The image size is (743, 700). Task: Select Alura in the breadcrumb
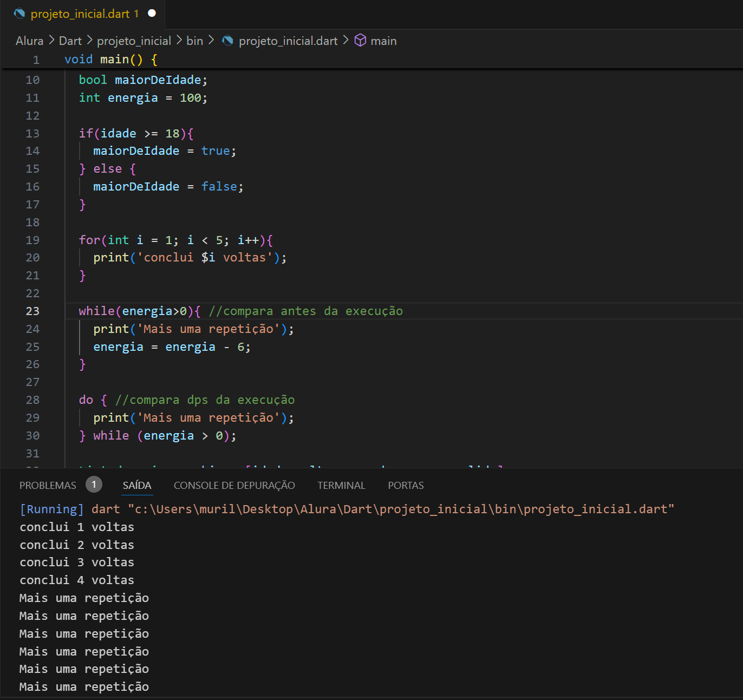[x=29, y=41]
